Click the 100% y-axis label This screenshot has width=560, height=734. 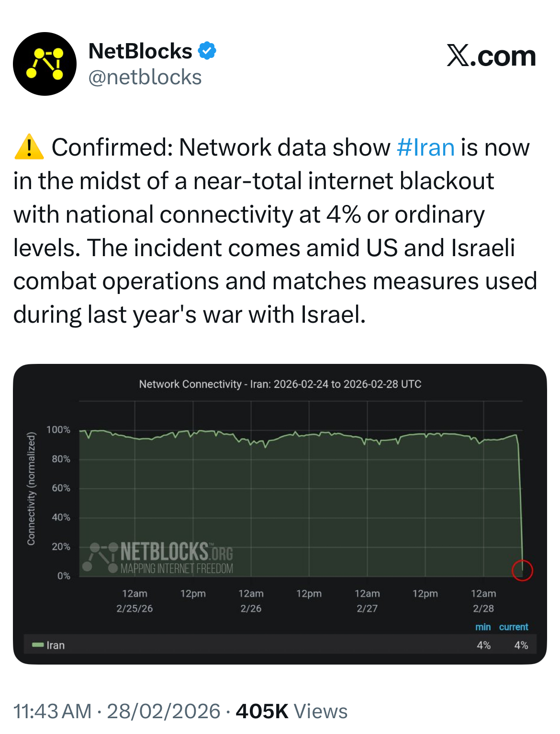pos(58,429)
